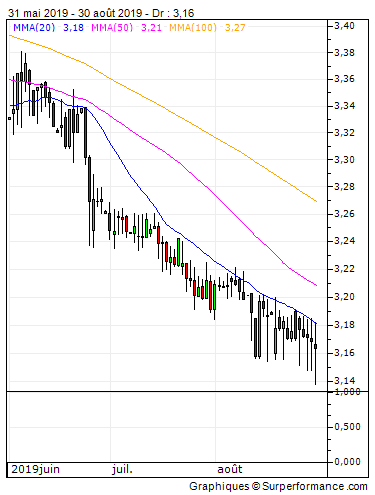Click the 0,000 volume axis label
The height and width of the screenshot is (495, 375).
[347, 462]
